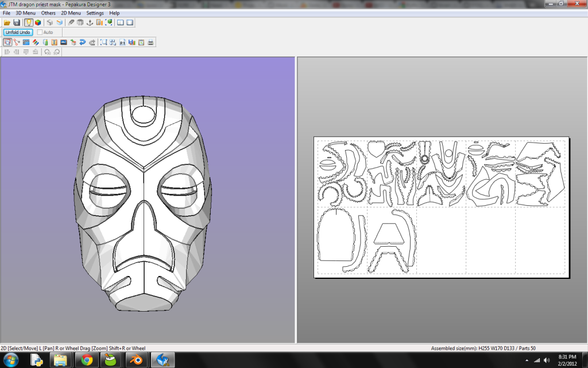
Task: Click the anchor icon in toolbar
Action: [x=90, y=22]
